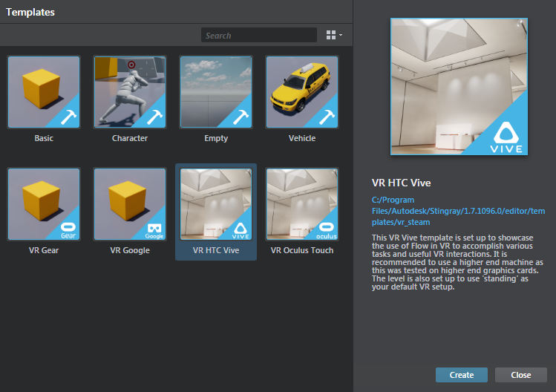556x392 pixels.
Task: Click the large VR HTC Vive preview image
Action: [459, 87]
